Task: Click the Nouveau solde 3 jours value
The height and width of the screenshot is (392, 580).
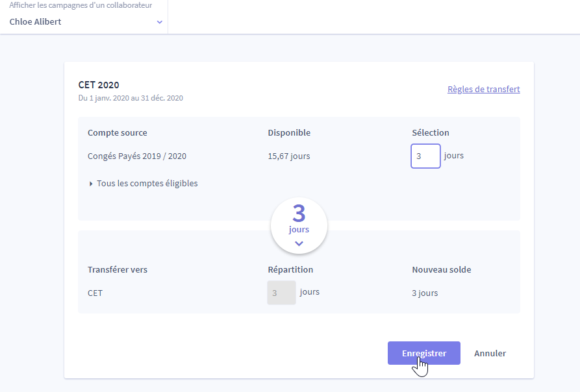Action: (425, 293)
